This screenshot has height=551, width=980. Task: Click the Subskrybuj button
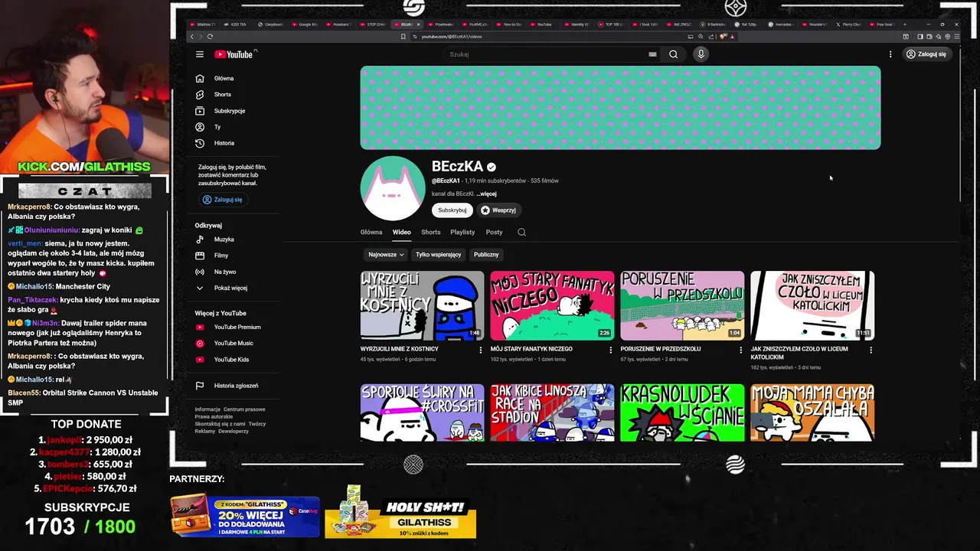pyautogui.click(x=452, y=210)
